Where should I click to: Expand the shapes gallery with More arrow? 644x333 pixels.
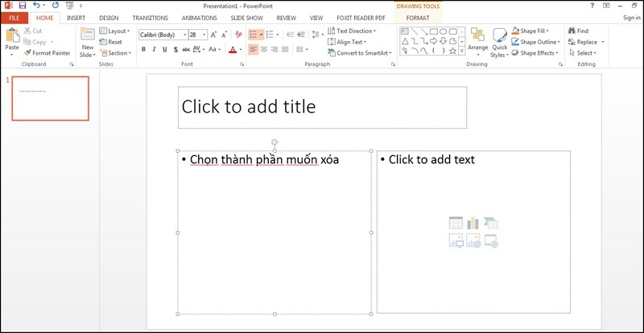coord(461,51)
